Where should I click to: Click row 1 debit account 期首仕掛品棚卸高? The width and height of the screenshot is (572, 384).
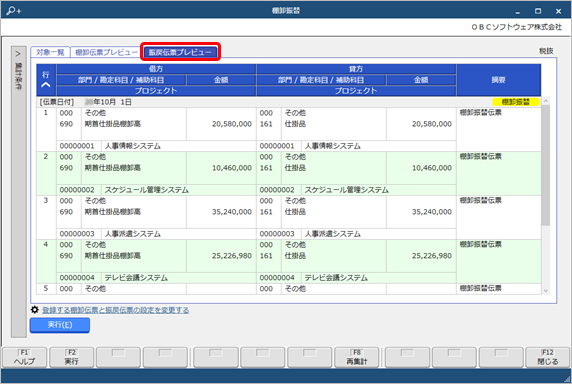click(113, 124)
